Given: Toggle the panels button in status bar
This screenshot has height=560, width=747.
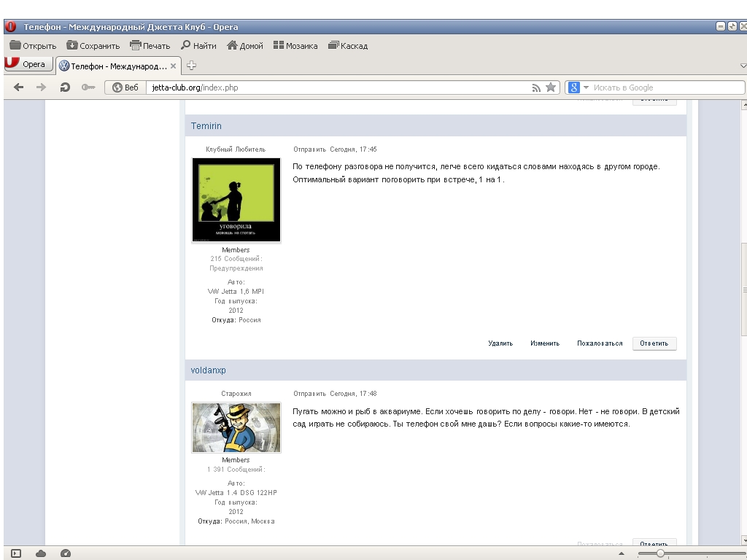Looking at the screenshot, I should click(x=16, y=553).
